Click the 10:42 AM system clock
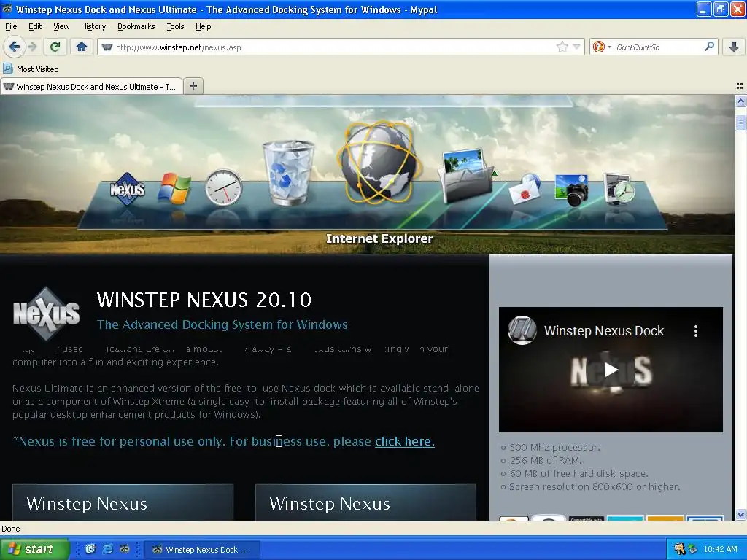The width and height of the screenshot is (747, 560). pos(720,549)
